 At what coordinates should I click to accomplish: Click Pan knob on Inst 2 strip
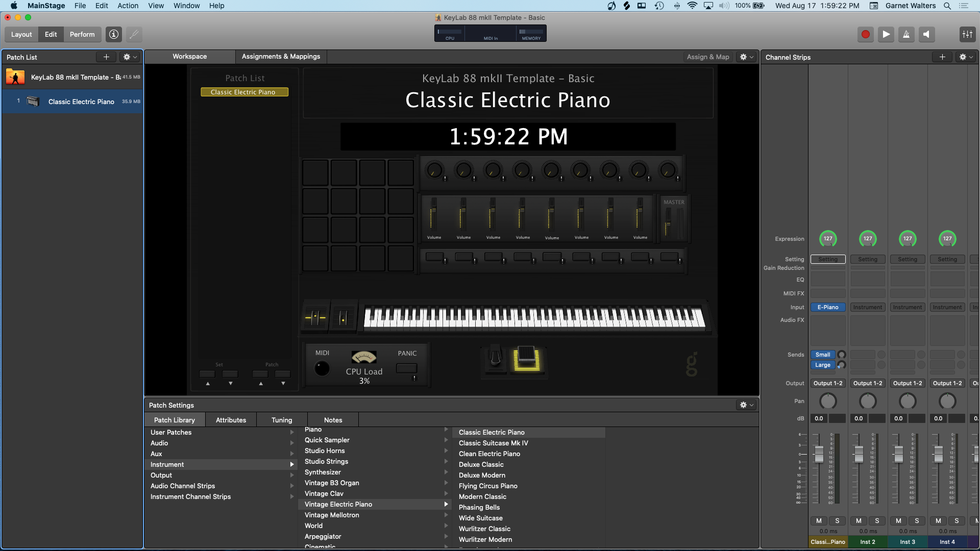pyautogui.click(x=868, y=401)
